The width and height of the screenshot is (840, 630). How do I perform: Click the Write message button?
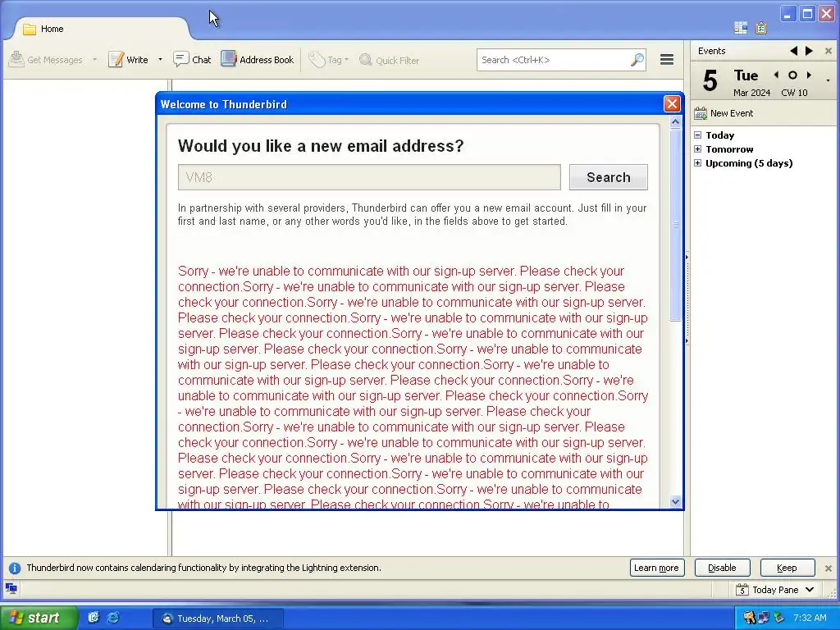pyautogui.click(x=129, y=59)
